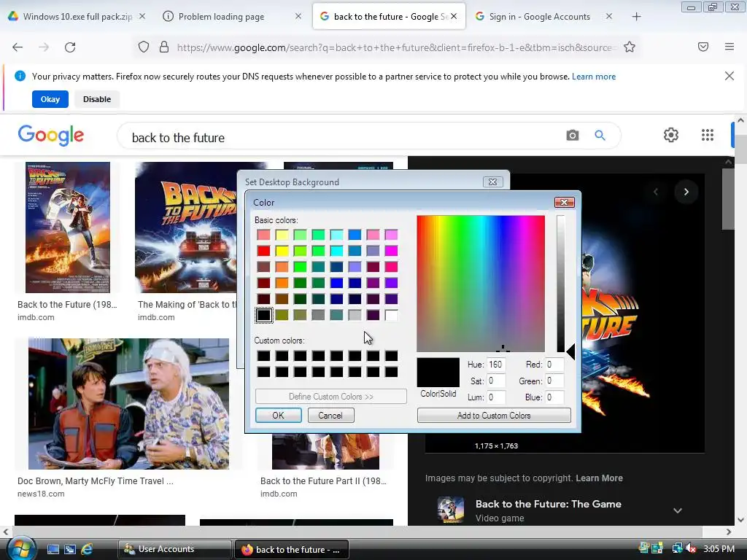The image size is (747, 560).
Task: Click network icon in system tray
Action: point(678,548)
